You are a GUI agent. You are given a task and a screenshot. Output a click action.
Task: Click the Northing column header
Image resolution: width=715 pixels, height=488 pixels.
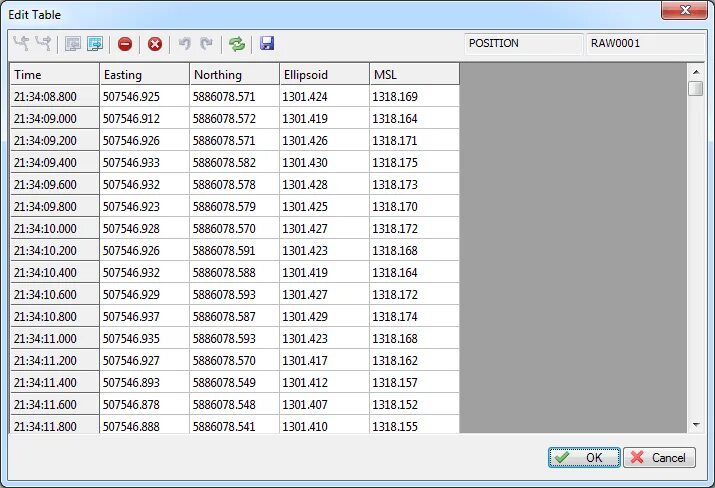(x=234, y=74)
